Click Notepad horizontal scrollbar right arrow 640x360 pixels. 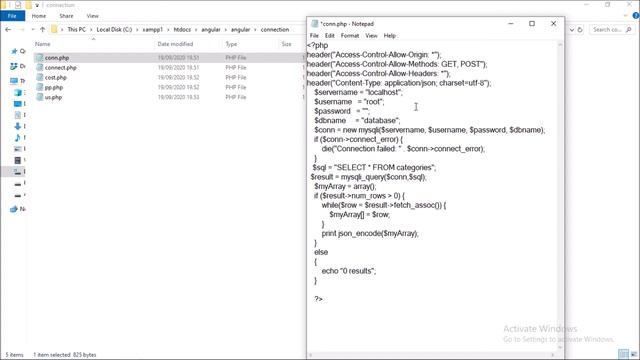553,355
